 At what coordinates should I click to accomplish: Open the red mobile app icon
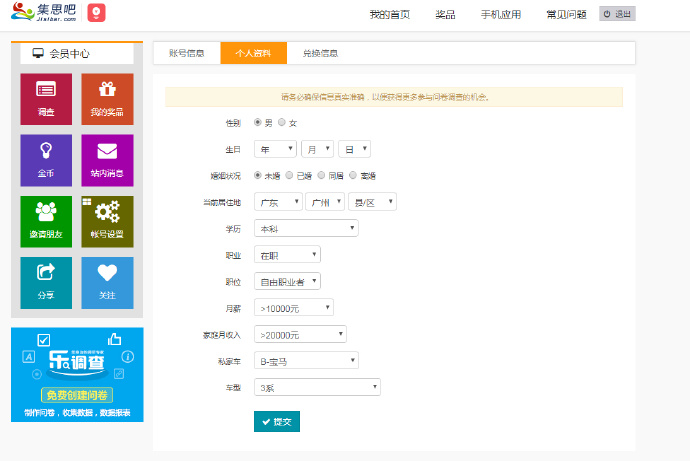[96, 13]
